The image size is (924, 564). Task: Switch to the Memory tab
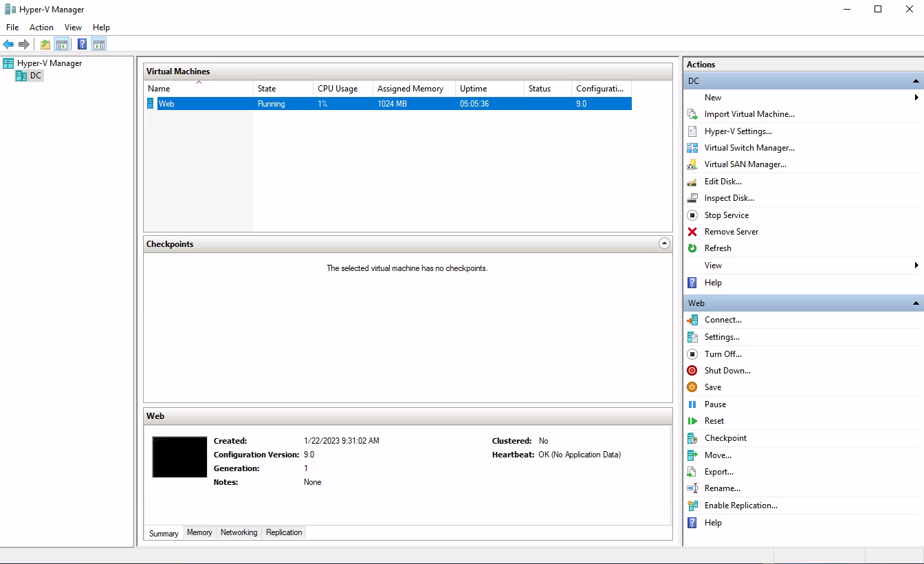(199, 532)
